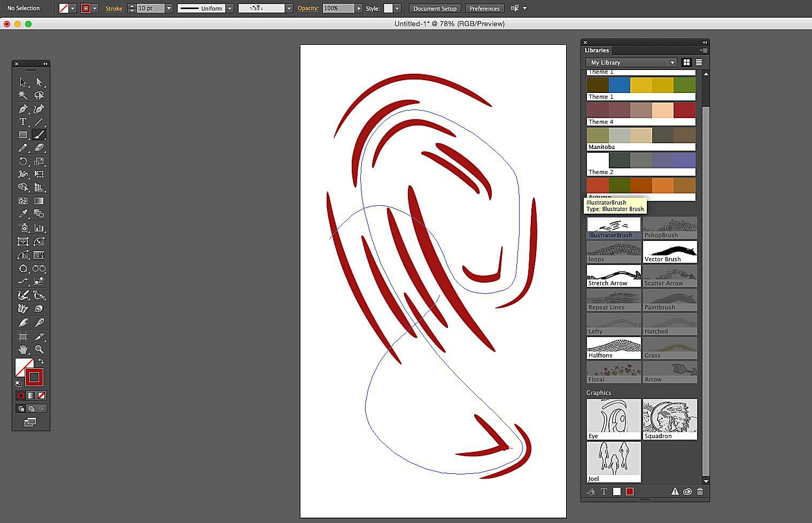
Task: Open the stroke color dropdown arrow
Action: coord(95,9)
